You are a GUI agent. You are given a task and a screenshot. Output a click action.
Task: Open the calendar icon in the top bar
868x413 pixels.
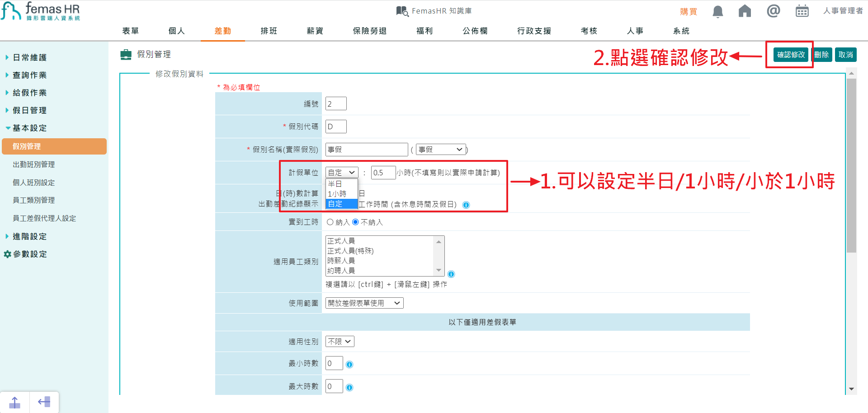802,11
